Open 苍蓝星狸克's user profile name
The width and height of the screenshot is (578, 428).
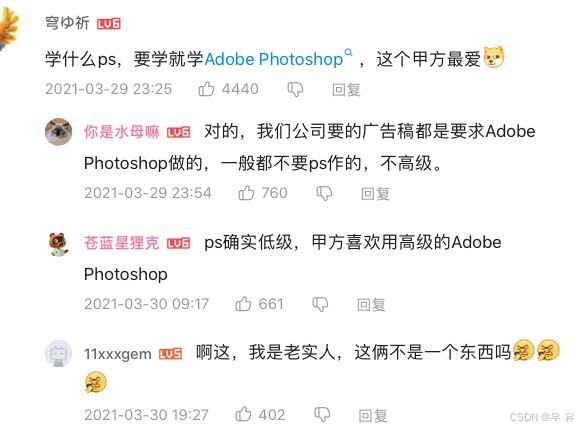[x=122, y=243]
